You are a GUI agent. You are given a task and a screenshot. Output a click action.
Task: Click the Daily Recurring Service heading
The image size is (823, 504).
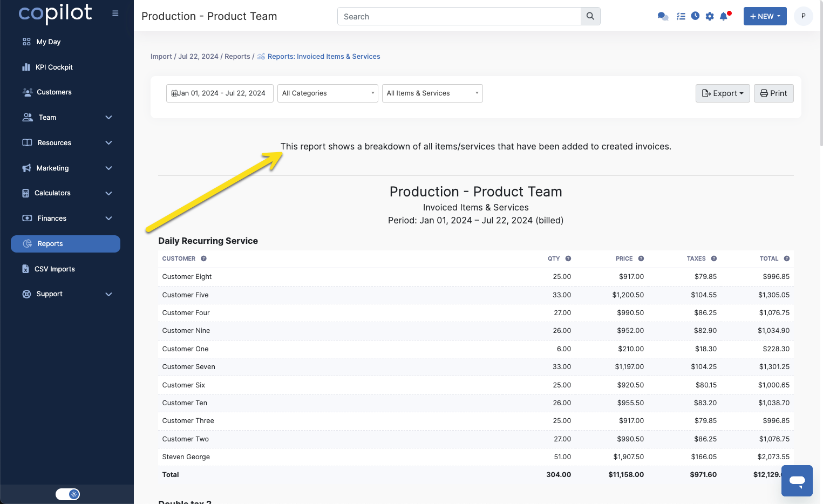[x=208, y=241]
